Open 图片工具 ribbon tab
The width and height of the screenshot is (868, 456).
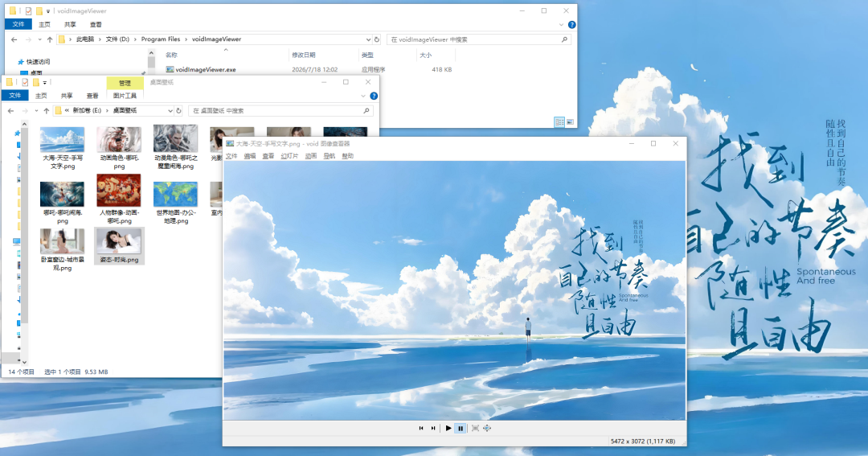[125, 96]
